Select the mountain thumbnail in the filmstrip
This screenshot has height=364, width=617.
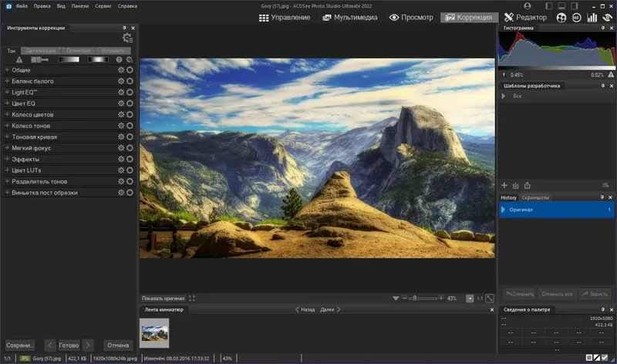(x=154, y=333)
